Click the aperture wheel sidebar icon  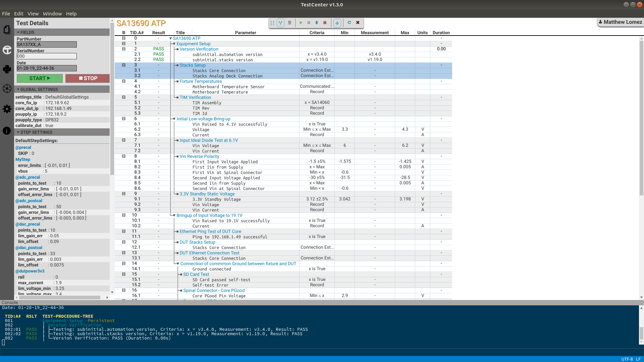point(7,88)
